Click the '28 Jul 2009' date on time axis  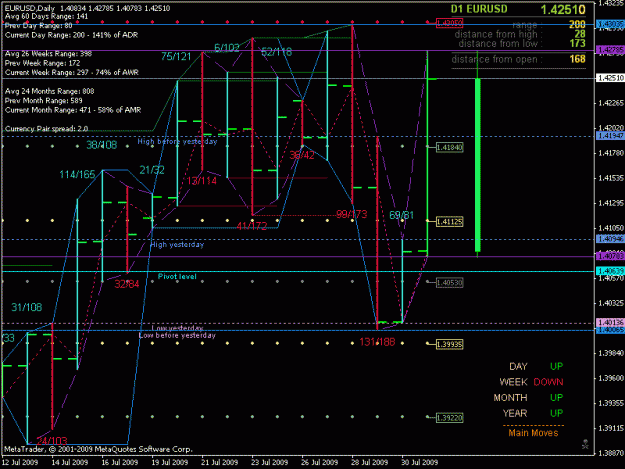click(369, 463)
